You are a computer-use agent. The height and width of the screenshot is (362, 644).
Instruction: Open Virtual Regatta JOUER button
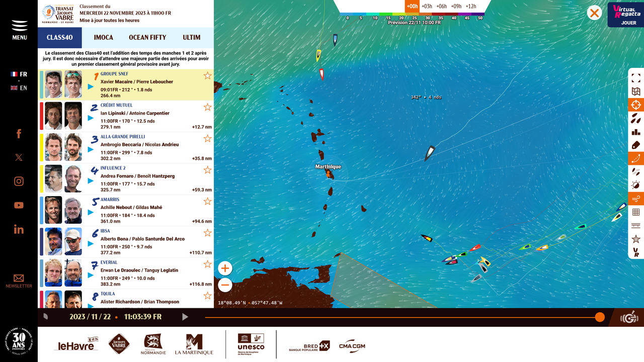pos(626,15)
